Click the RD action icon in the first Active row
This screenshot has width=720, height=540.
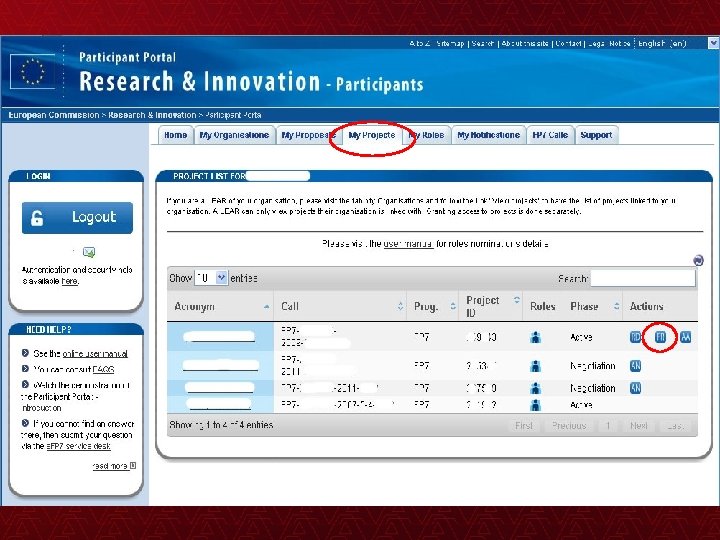636,337
